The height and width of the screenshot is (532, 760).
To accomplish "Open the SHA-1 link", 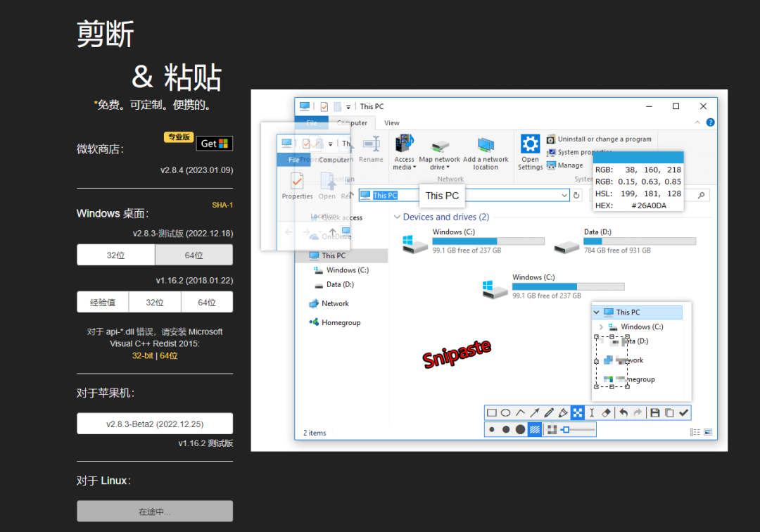I will pos(222,205).
